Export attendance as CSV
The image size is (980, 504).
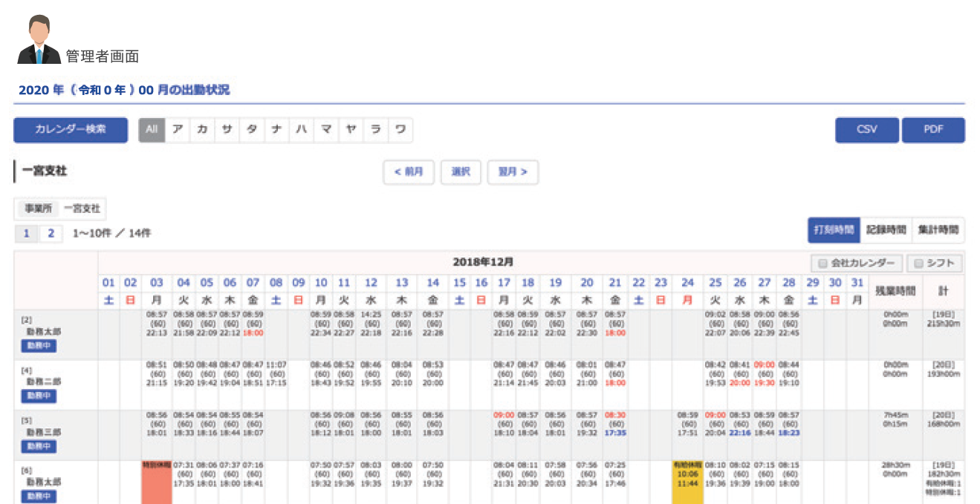tap(867, 129)
